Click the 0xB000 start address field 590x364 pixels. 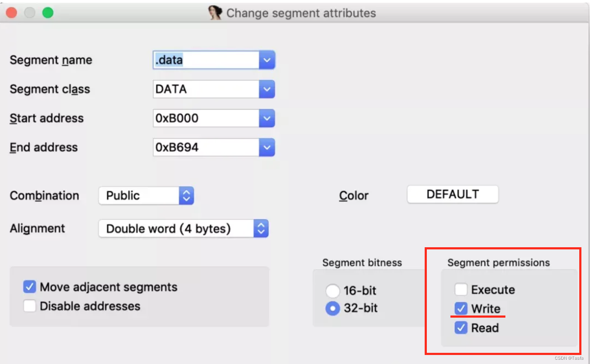click(206, 118)
